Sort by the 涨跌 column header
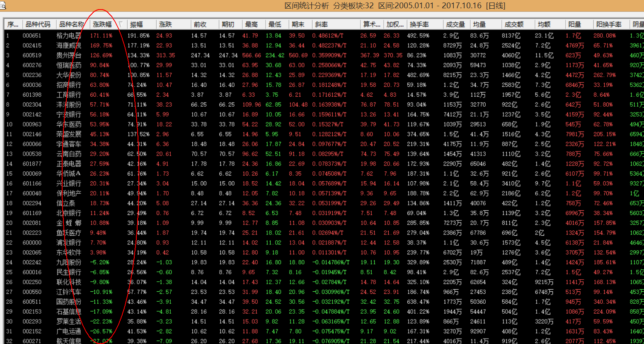644x344 pixels. [x=165, y=24]
